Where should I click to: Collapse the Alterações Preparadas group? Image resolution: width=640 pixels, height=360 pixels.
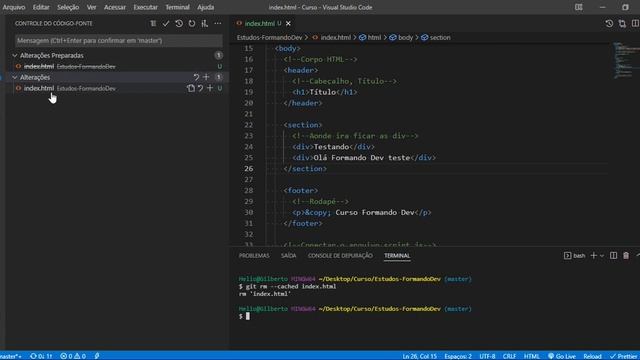coord(15,56)
